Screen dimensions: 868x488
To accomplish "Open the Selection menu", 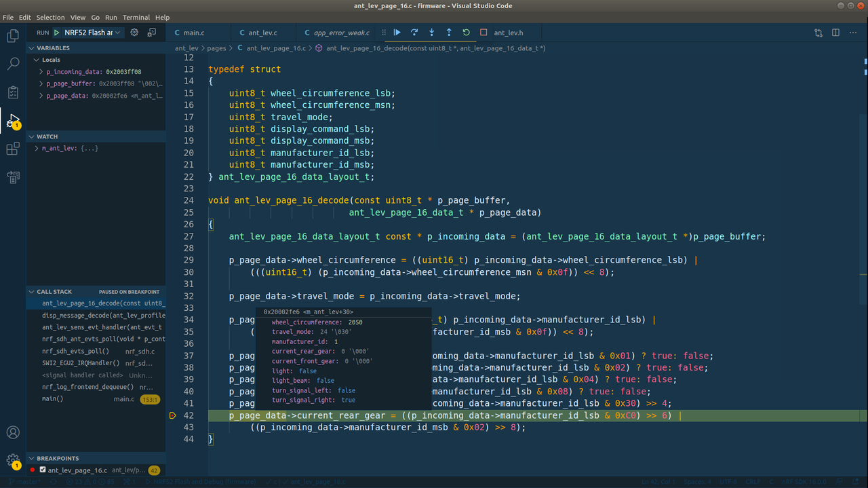I will (x=50, y=17).
